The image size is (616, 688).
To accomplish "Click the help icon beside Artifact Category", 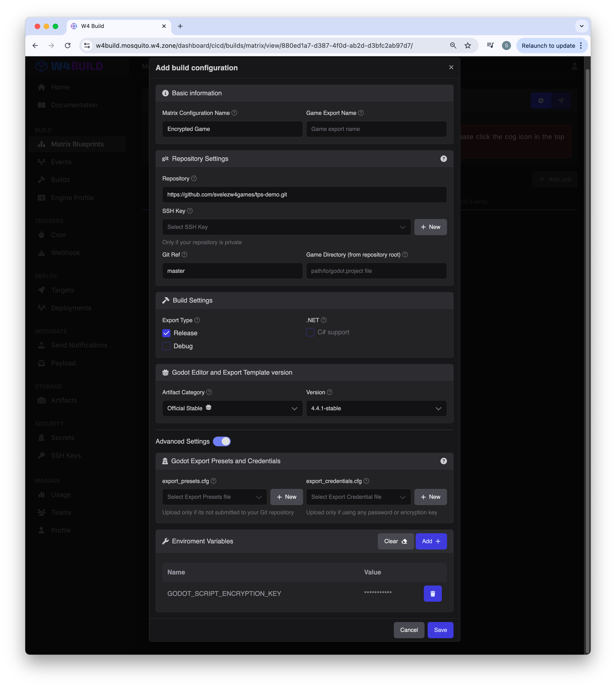I will pyautogui.click(x=209, y=392).
